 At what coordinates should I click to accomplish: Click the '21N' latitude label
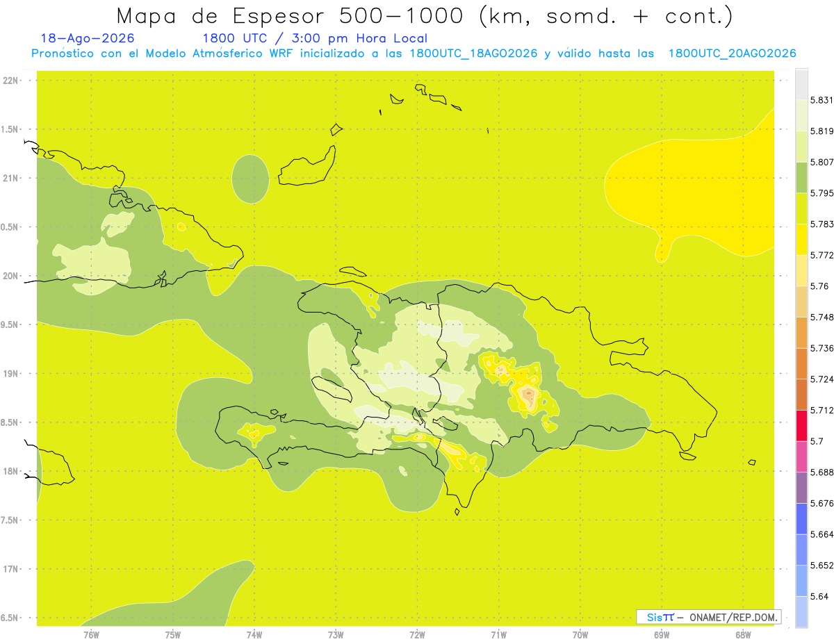click(x=11, y=178)
